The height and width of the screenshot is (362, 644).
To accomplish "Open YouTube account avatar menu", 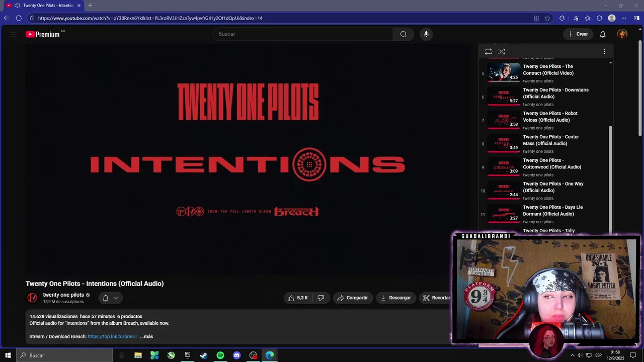I will 622,34.
